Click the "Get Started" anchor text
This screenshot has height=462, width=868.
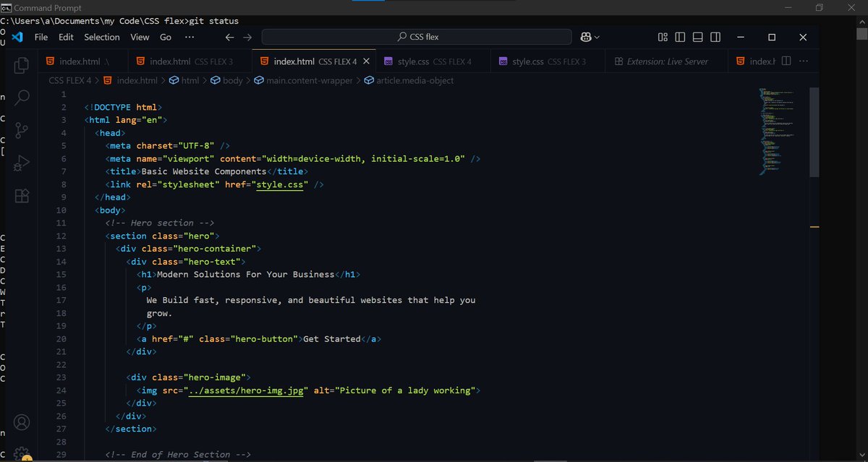(331, 338)
